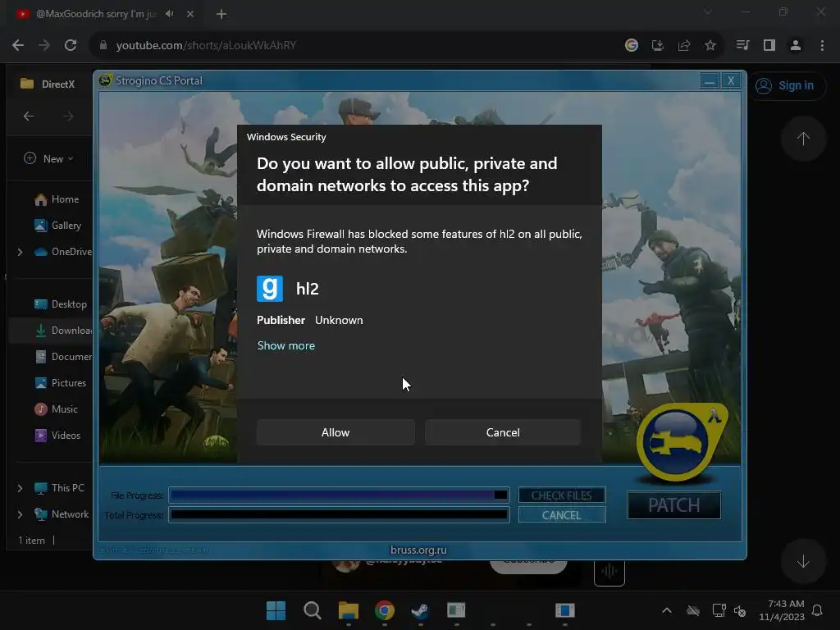Click CANCEL in Strogino CS Portal launcher
This screenshot has height=630, width=840.
(561, 515)
